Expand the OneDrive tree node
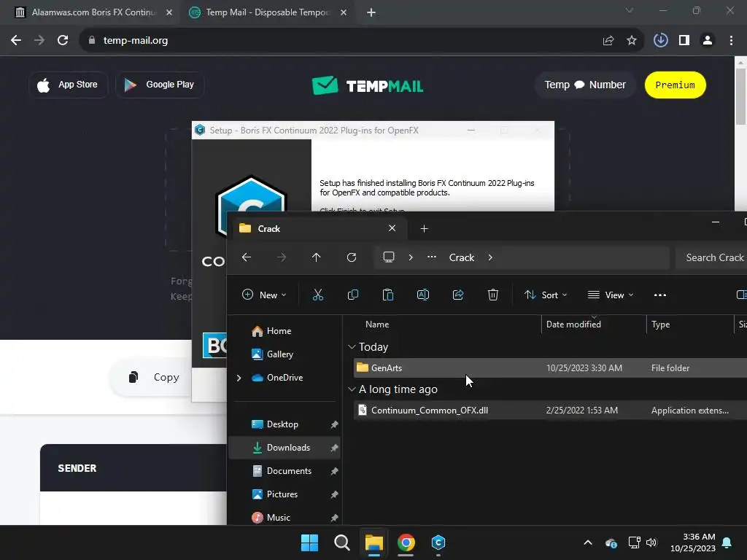This screenshot has width=747, height=560. [239, 378]
